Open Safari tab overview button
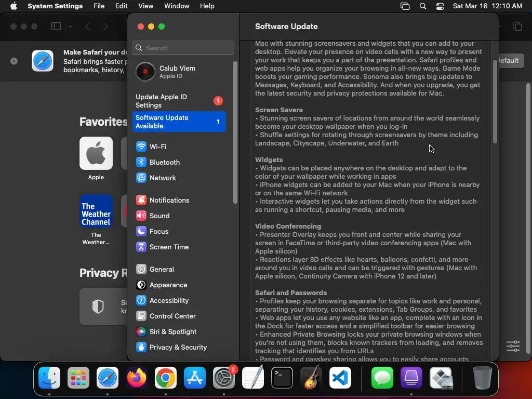The width and height of the screenshot is (532, 399). coord(517,26)
